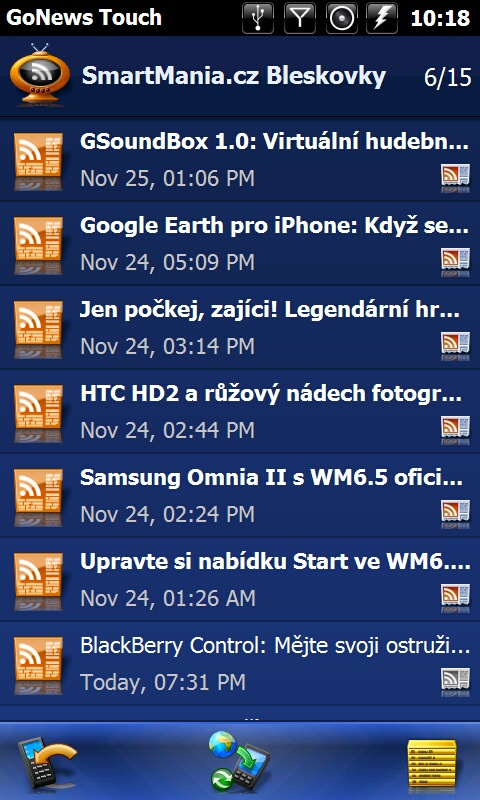Open Upravte si nabídku Start article
Screen dimensions: 480x800
[240, 580]
